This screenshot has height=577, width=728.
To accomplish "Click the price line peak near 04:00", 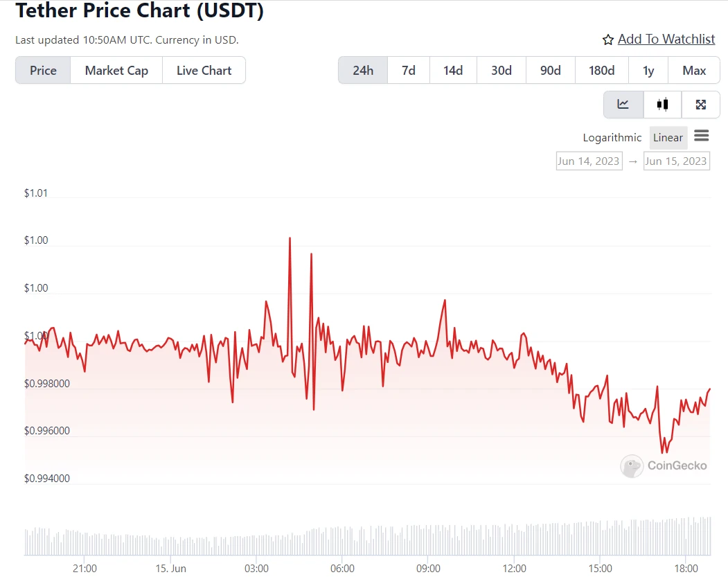I will click(x=290, y=238).
